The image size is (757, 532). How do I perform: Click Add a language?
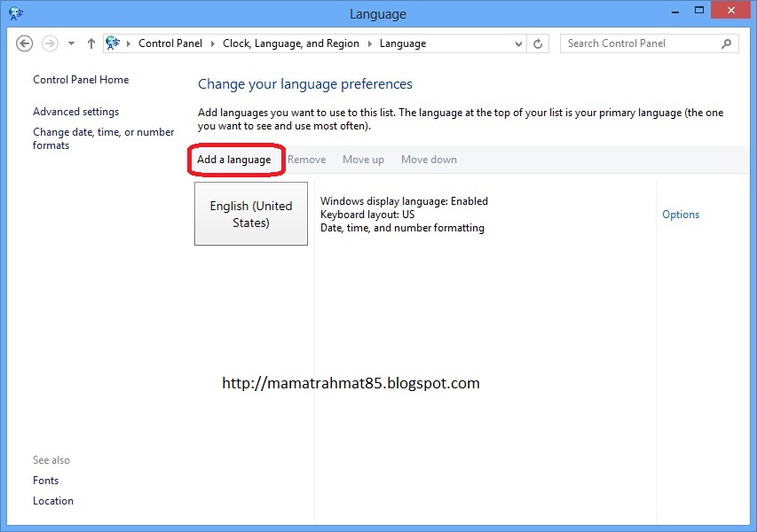pyautogui.click(x=233, y=160)
